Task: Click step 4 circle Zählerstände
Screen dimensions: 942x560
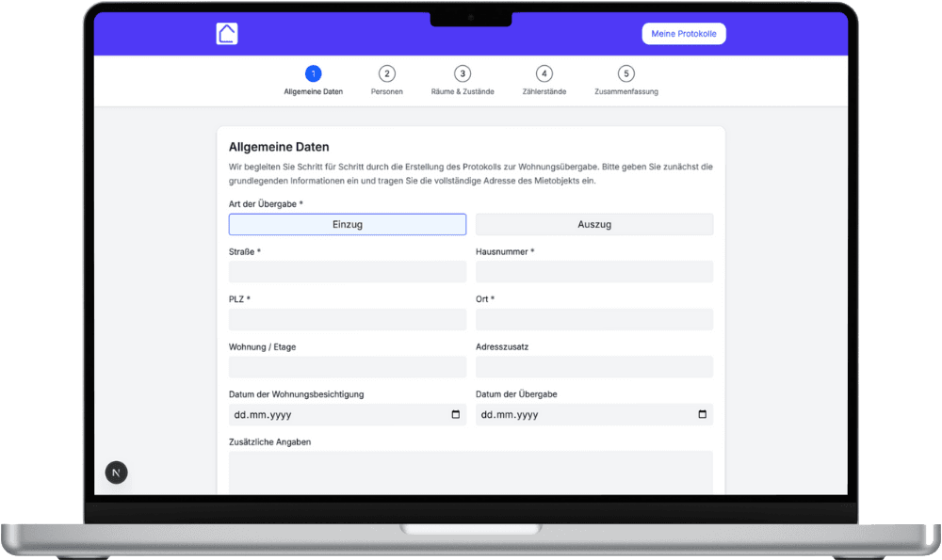Action: [544, 73]
